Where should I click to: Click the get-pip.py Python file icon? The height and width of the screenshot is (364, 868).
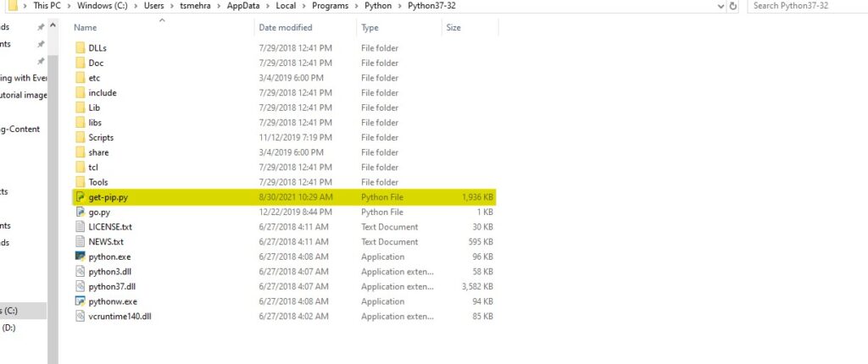click(x=80, y=197)
